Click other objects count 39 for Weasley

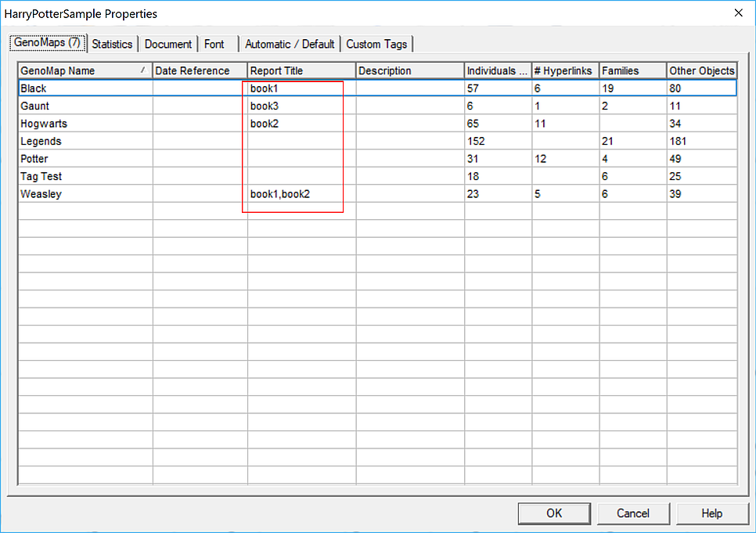click(x=675, y=194)
